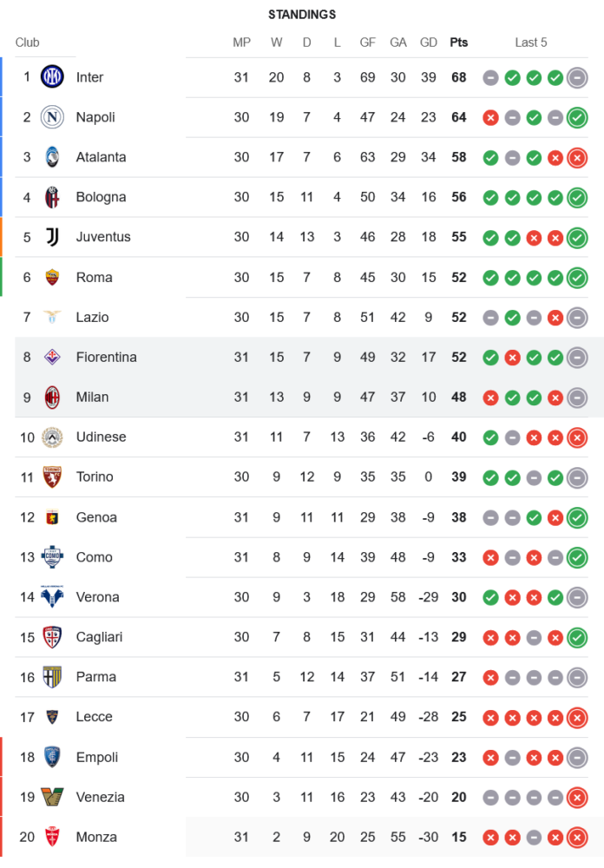Open the Fiorentina team link

pos(106,357)
